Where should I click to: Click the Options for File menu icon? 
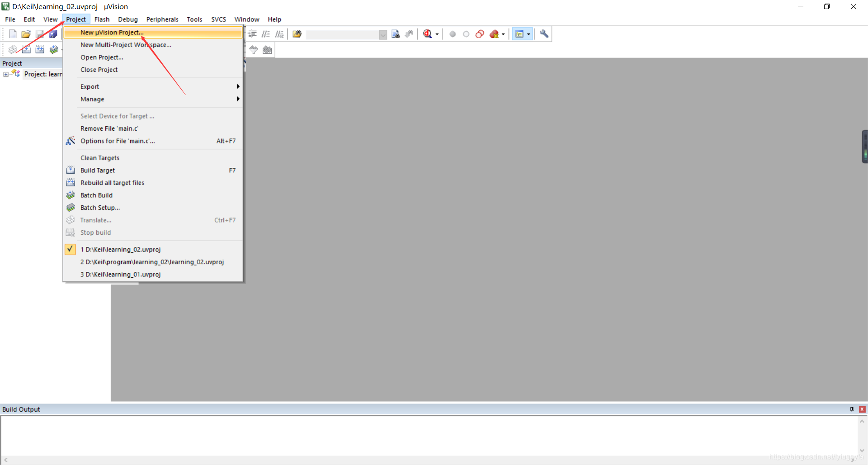[71, 141]
